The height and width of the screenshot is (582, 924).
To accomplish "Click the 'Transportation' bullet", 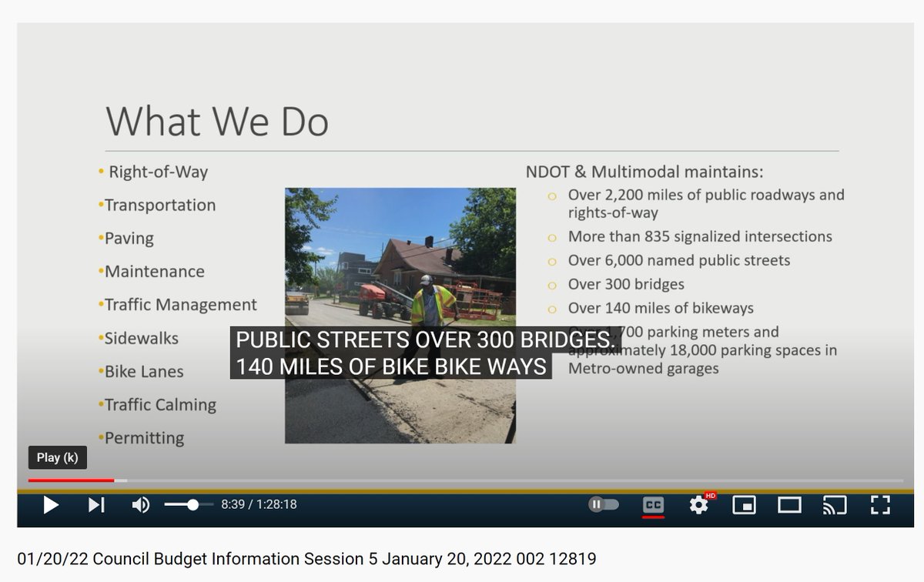I will point(159,205).
